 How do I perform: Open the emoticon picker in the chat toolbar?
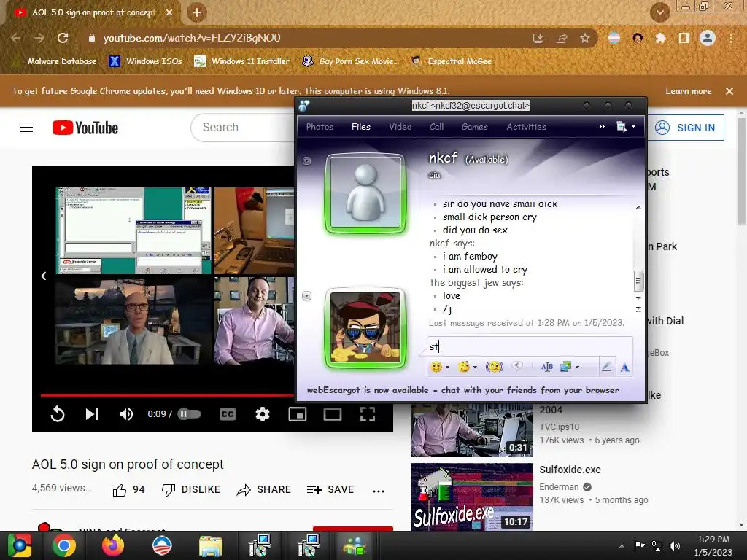[436, 367]
